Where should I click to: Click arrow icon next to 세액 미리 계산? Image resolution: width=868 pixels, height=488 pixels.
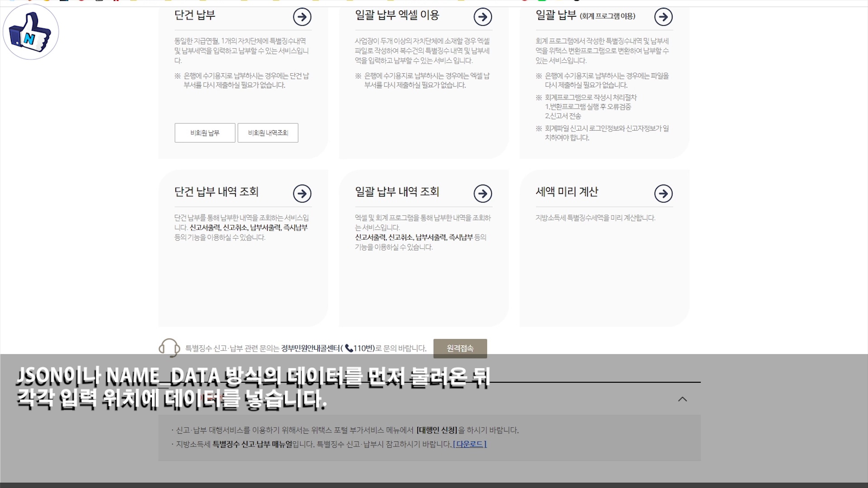point(663,194)
